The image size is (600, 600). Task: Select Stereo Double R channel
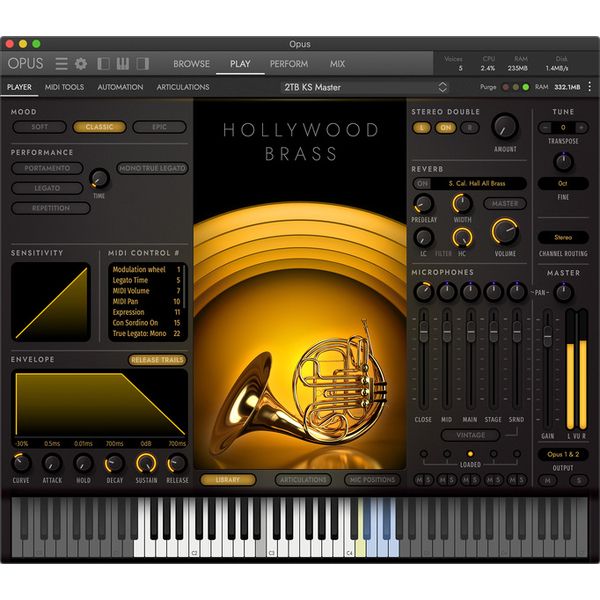coord(470,127)
